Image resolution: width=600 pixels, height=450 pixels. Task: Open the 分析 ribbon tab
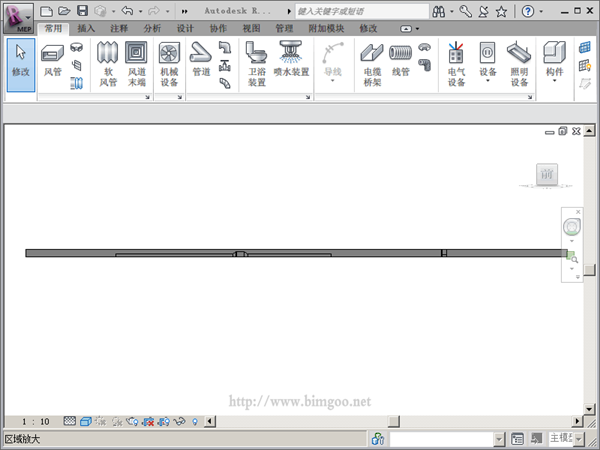point(152,28)
